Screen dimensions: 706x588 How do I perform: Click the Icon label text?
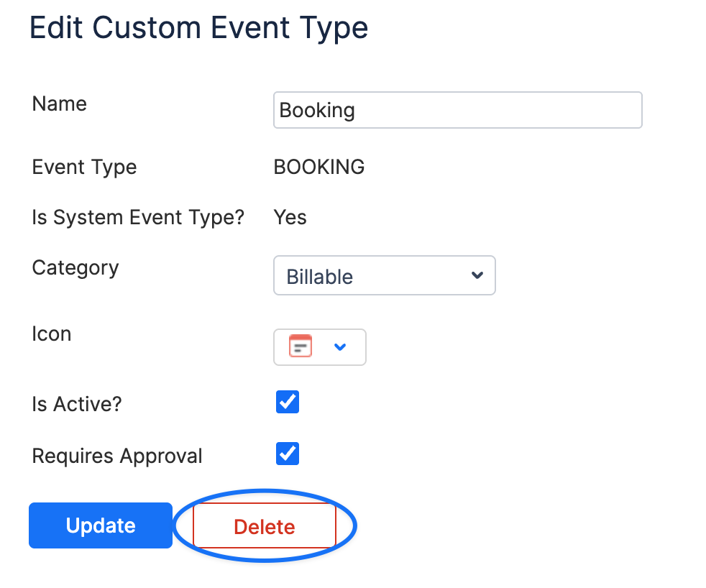[51, 334]
